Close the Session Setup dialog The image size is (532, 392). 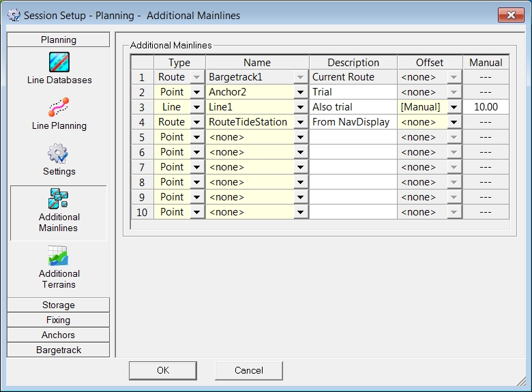[511, 15]
